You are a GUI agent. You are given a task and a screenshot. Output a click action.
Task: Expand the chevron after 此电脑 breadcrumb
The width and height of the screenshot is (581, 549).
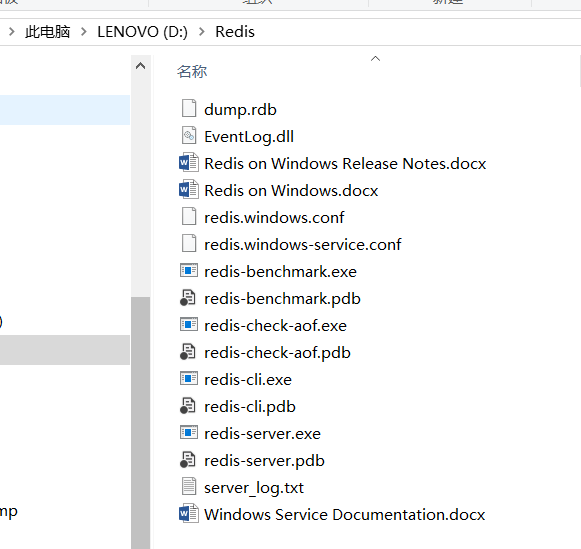(84, 32)
